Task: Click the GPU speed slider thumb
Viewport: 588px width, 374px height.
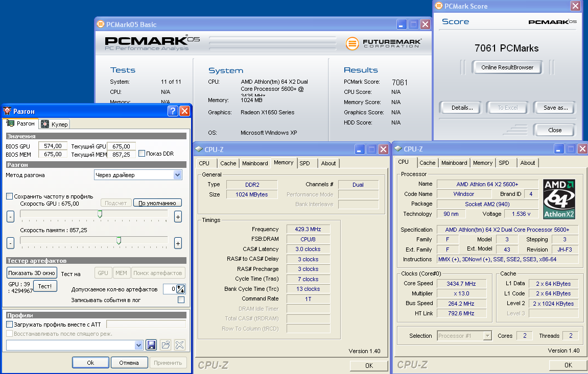Action: pos(100,214)
